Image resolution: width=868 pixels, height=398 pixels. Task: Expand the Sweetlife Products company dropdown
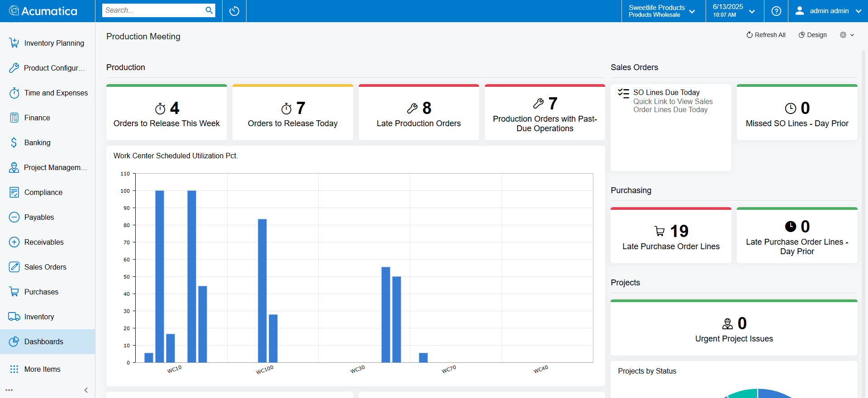pyautogui.click(x=662, y=11)
